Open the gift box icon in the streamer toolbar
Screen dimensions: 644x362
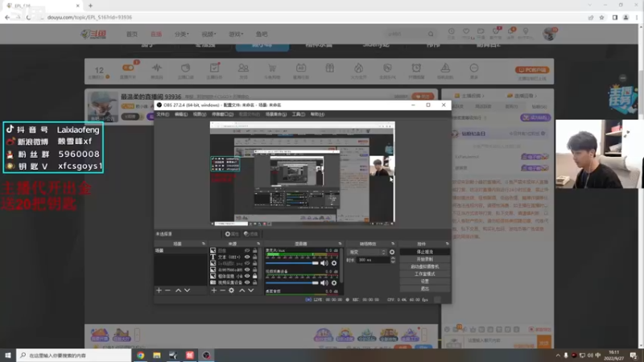click(330, 68)
